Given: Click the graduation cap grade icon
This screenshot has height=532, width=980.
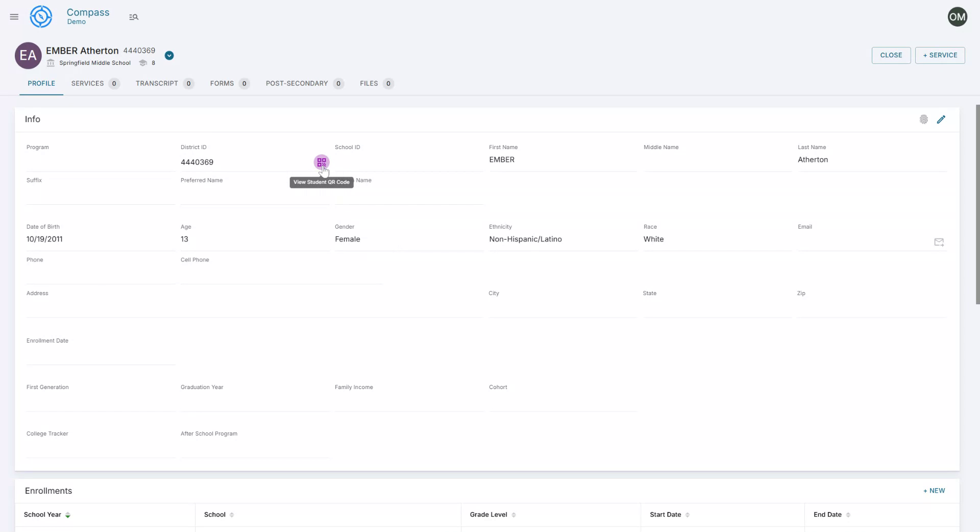Looking at the screenshot, I should pyautogui.click(x=143, y=63).
